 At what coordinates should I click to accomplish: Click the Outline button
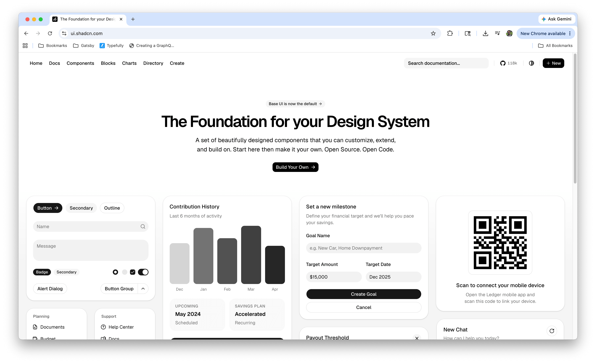pyautogui.click(x=112, y=208)
